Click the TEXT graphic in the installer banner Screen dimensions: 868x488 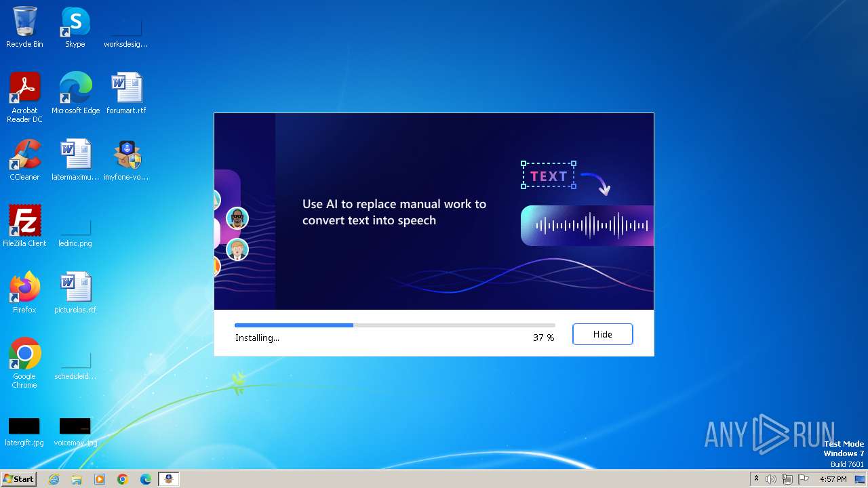(x=549, y=176)
